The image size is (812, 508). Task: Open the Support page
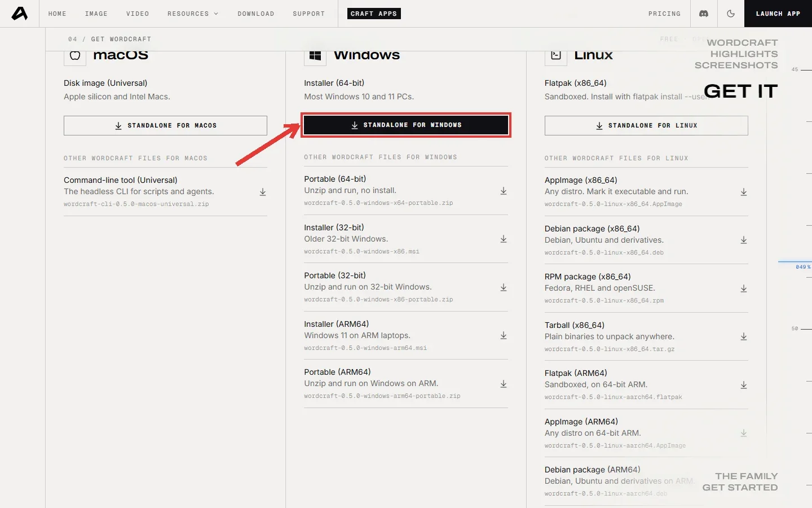[x=308, y=14]
